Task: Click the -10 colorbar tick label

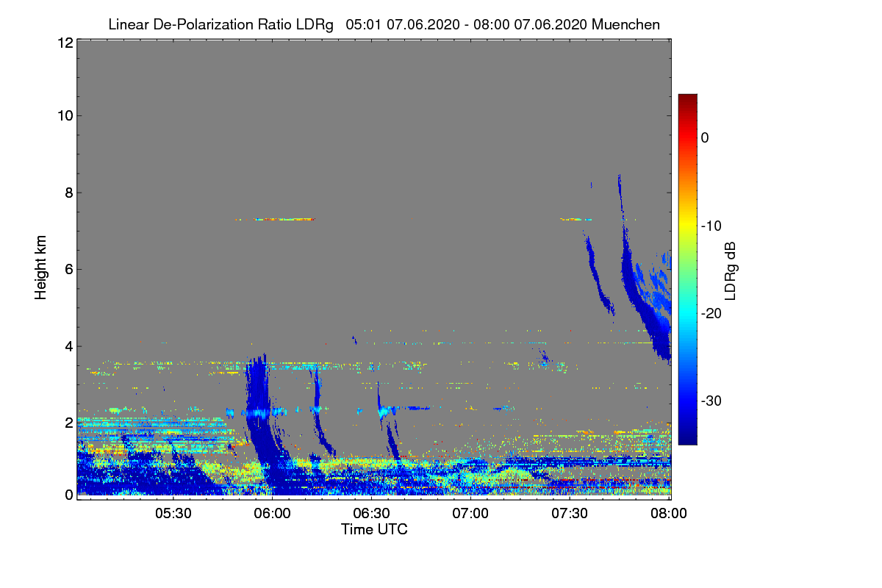Action: [710, 226]
